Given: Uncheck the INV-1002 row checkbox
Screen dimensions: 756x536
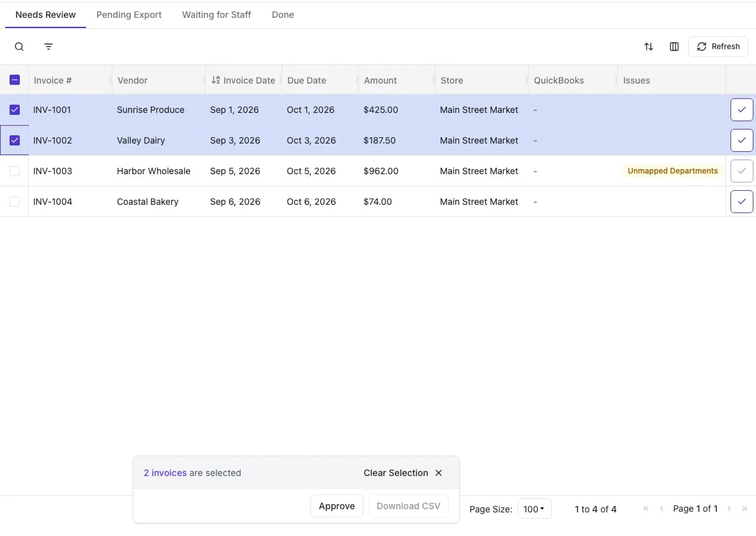Looking at the screenshot, I should click(15, 140).
